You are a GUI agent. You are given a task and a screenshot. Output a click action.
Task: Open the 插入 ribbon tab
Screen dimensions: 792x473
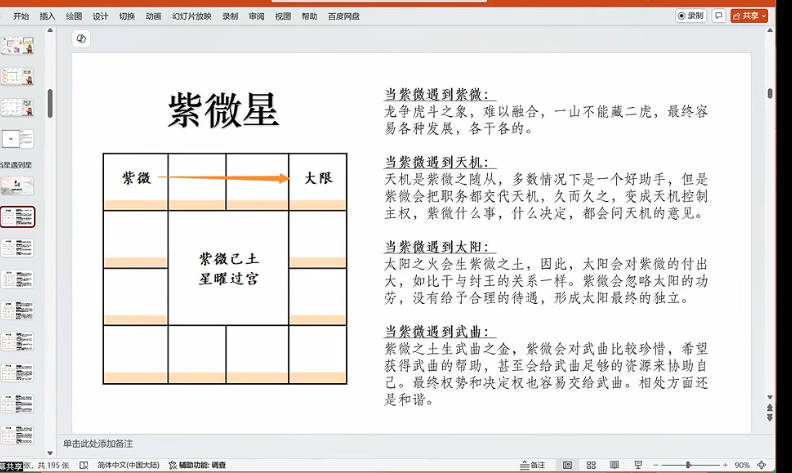pyautogui.click(x=48, y=17)
